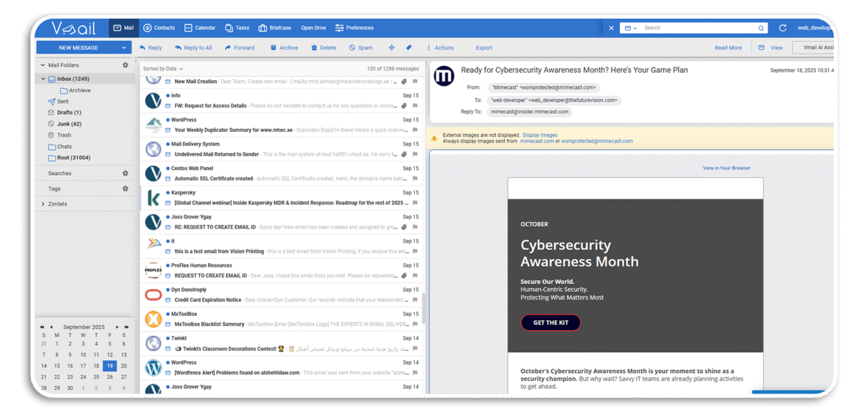Toggle the blue unread dot on Kaspersky email
Viewport: 868px width, 415px height.
click(x=167, y=192)
